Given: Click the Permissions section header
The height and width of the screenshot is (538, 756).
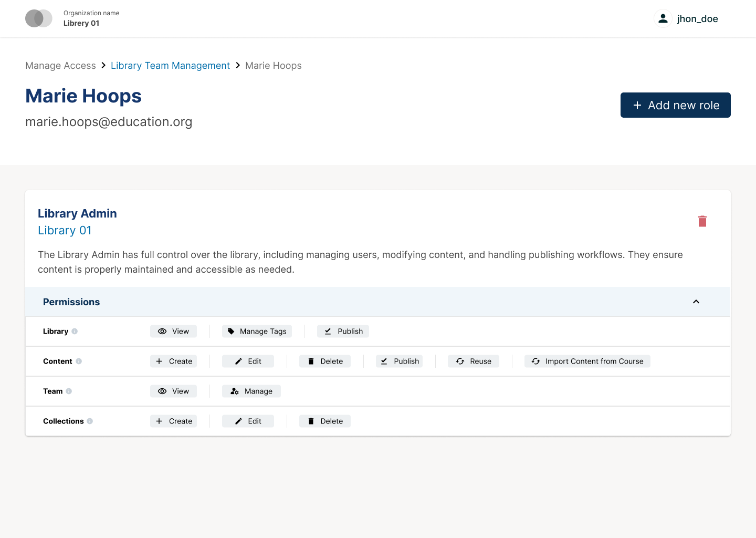Looking at the screenshot, I should [x=71, y=302].
